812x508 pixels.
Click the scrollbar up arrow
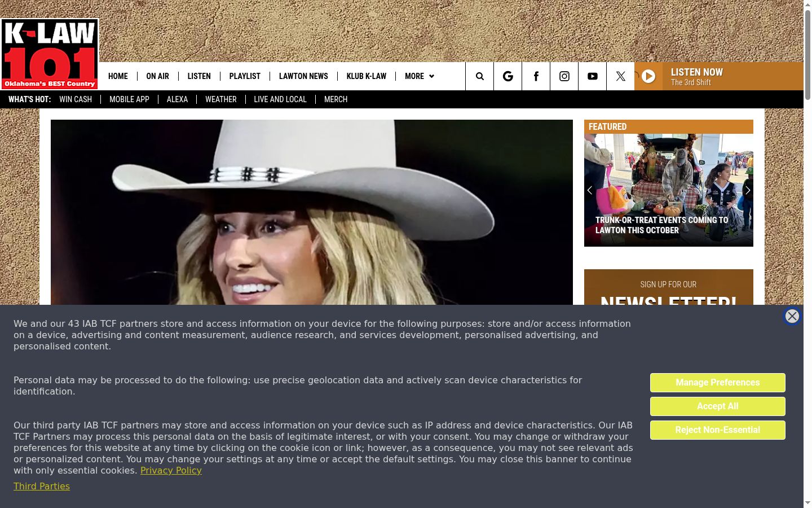point(807,5)
